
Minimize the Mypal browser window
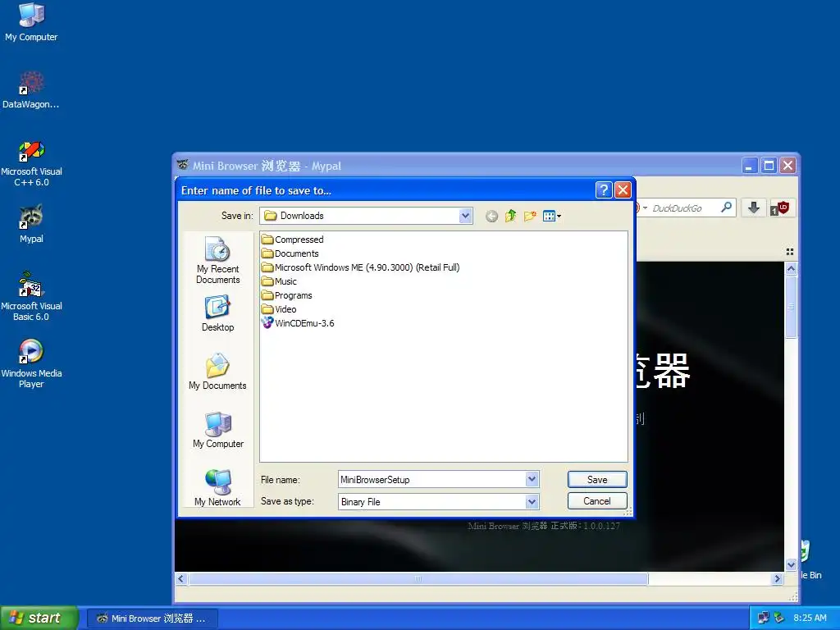[x=750, y=166]
